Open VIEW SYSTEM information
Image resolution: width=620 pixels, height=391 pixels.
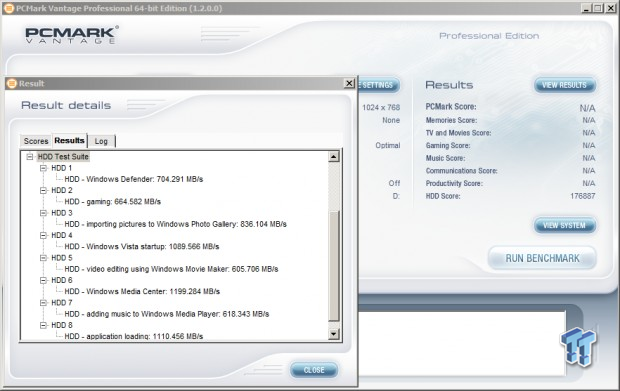[x=564, y=225]
